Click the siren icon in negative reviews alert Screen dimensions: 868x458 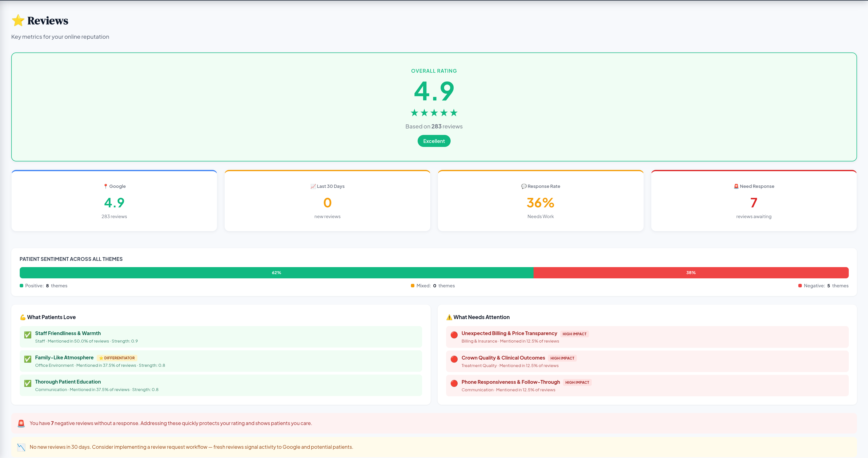tap(21, 423)
